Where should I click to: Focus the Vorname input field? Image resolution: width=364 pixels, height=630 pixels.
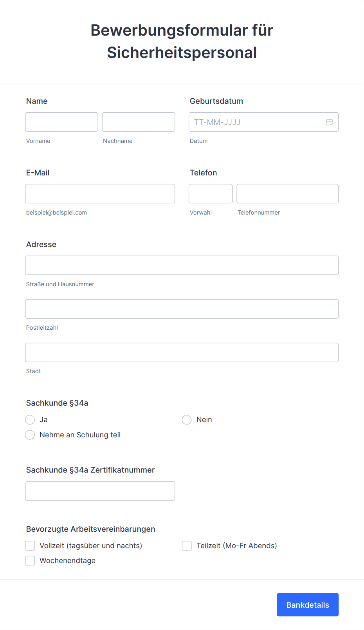click(x=61, y=122)
